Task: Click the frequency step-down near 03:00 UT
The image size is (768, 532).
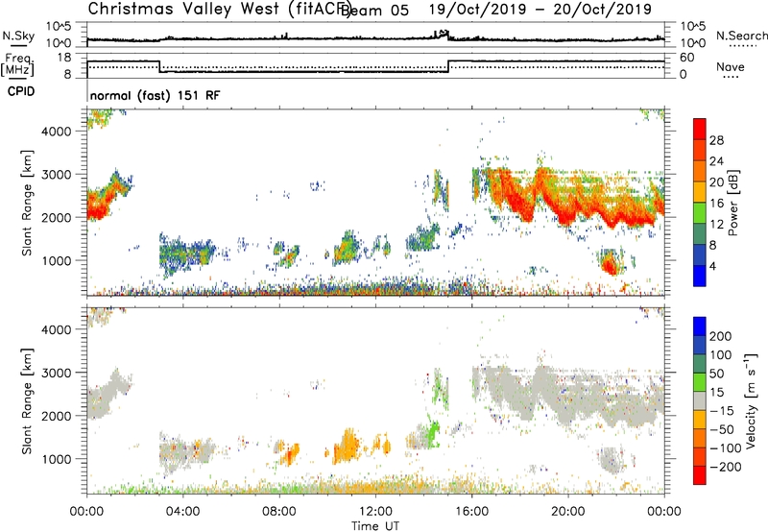Action: [159, 66]
